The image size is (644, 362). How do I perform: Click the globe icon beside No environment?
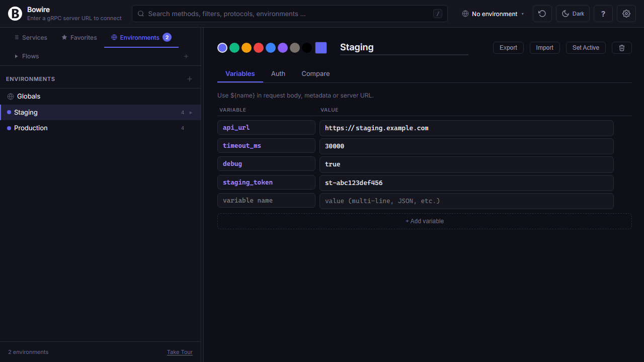pyautogui.click(x=465, y=14)
